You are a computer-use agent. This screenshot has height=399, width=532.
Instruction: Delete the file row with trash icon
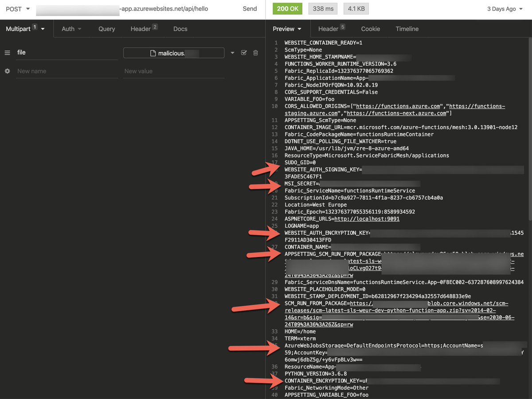coord(255,53)
